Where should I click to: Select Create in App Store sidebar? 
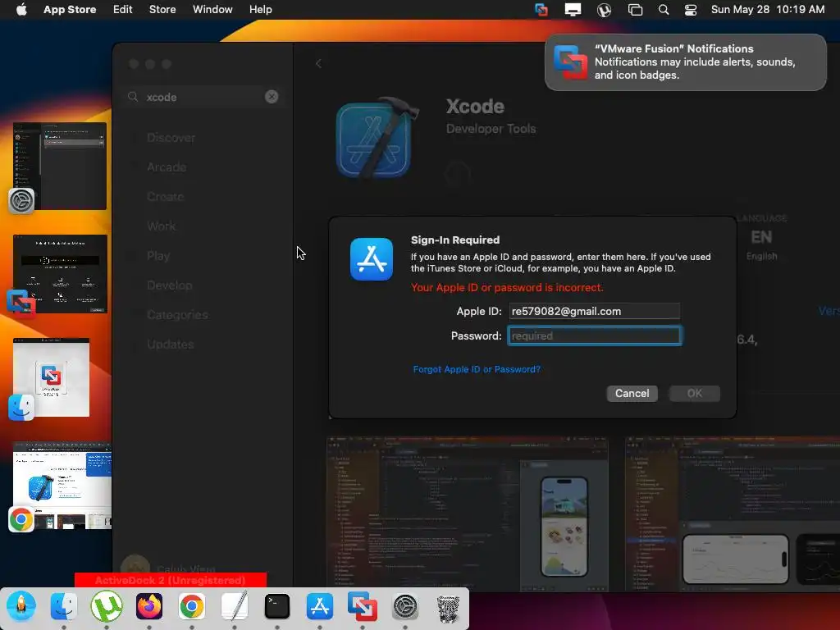(x=165, y=197)
